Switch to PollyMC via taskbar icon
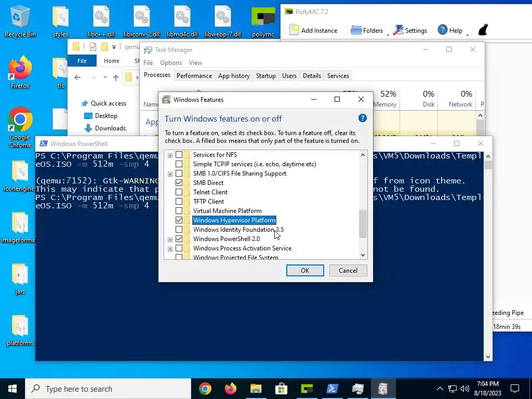The width and height of the screenshot is (532, 399). point(307,389)
